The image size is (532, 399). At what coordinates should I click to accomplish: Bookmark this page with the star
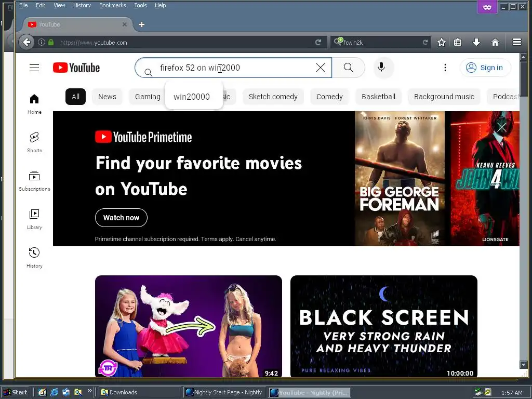pyautogui.click(x=442, y=43)
